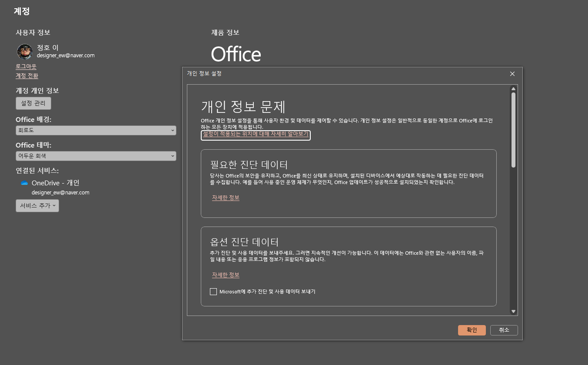Click the 계정 page title

tap(22, 12)
